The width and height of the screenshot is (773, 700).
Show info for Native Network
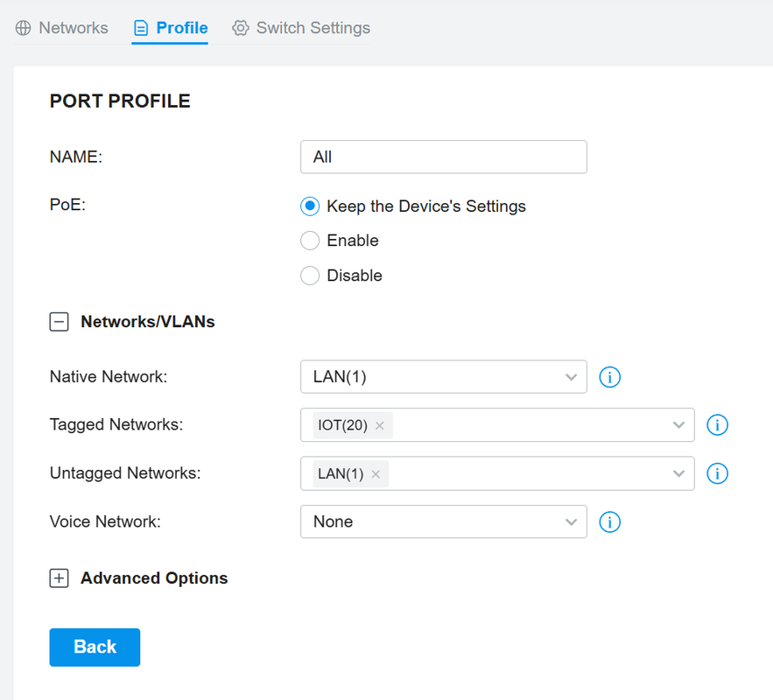pos(610,377)
